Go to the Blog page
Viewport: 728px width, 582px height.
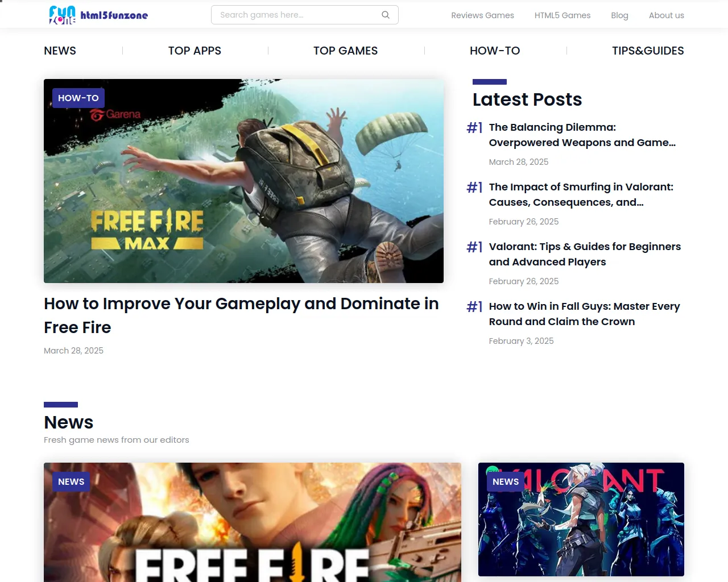(619, 15)
